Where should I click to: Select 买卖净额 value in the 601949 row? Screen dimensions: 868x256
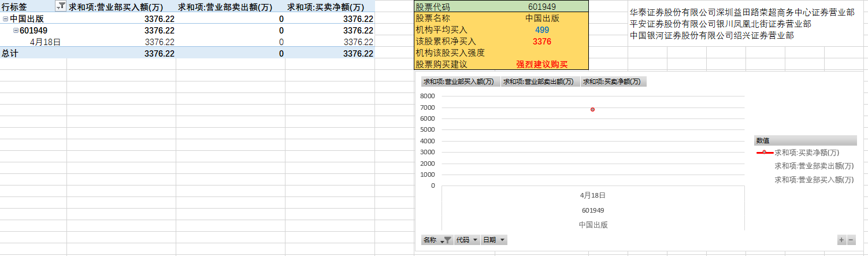coord(358,30)
